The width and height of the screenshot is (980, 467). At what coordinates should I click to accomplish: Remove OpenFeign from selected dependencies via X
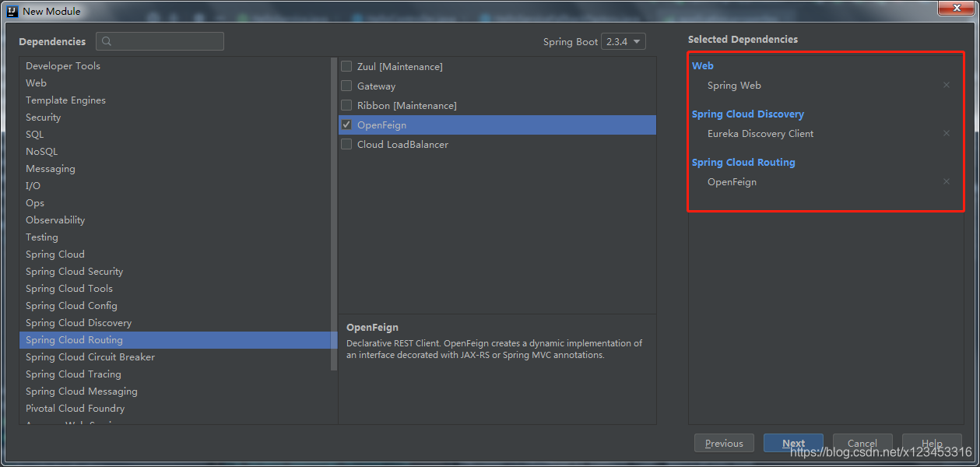click(947, 182)
